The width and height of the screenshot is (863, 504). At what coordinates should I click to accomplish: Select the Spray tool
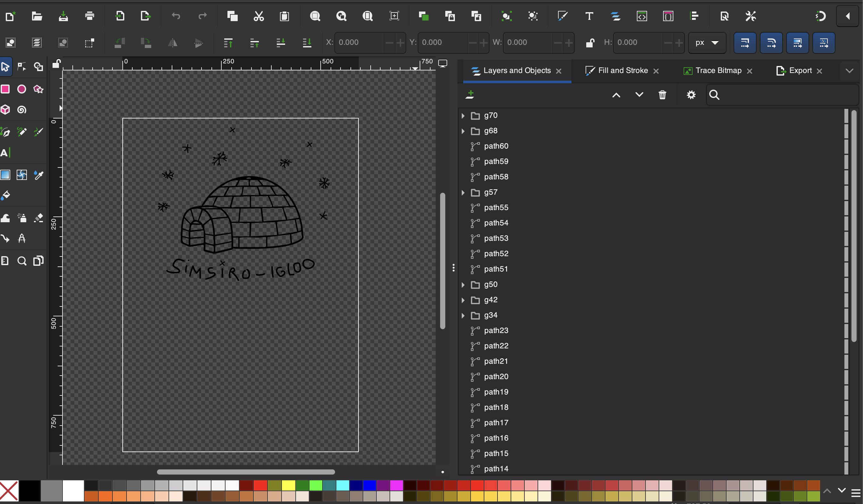(x=21, y=218)
